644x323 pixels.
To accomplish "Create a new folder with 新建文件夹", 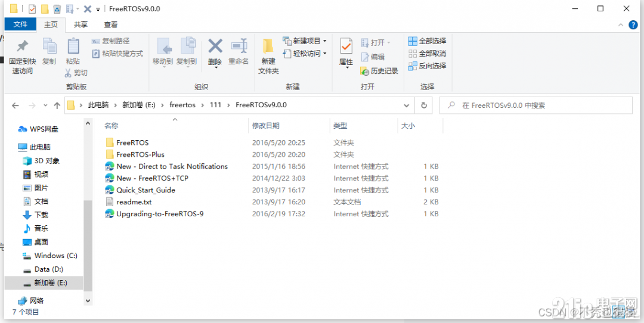I will point(268,57).
